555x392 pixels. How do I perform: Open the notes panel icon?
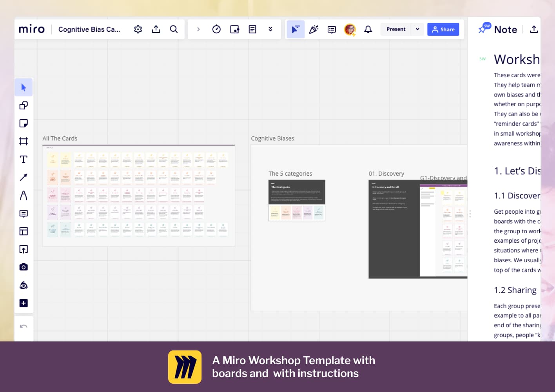coord(252,29)
